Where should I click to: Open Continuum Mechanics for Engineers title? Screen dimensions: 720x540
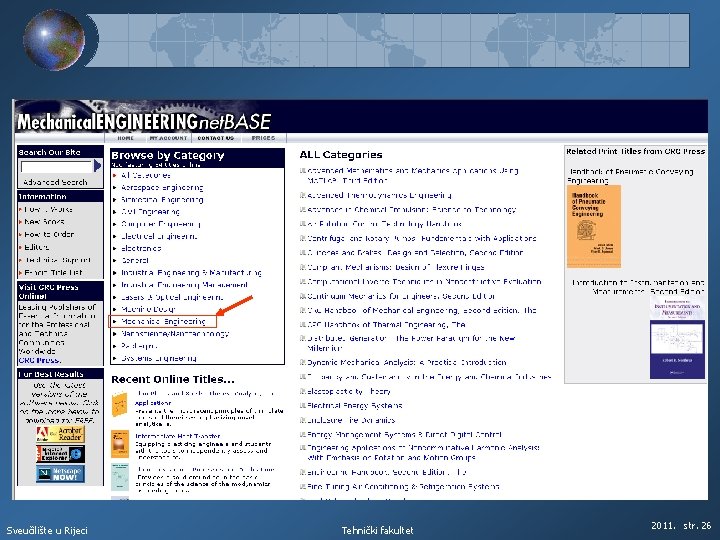pyautogui.click(x=401, y=296)
